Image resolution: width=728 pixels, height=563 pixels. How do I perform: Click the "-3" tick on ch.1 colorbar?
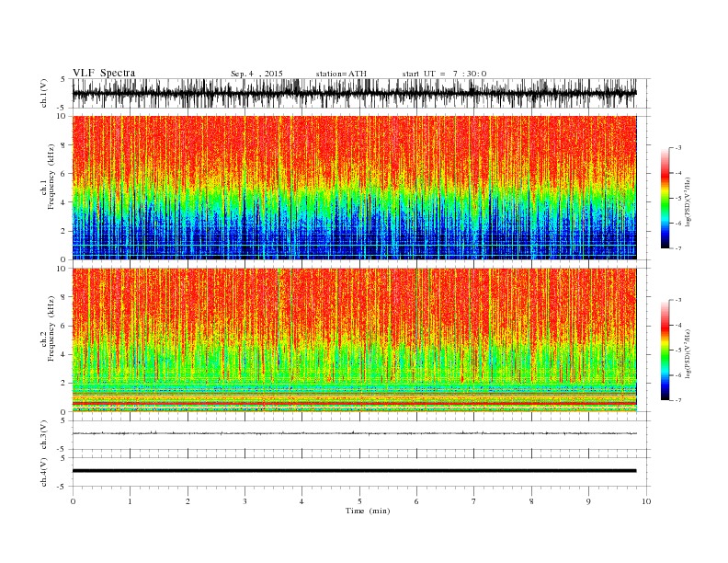click(677, 148)
